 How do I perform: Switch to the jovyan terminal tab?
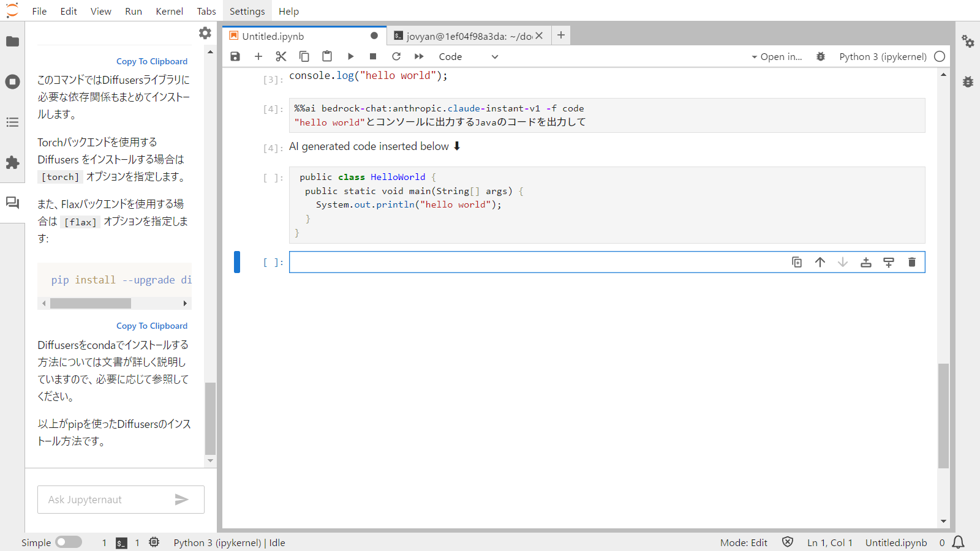coord(464,36)
